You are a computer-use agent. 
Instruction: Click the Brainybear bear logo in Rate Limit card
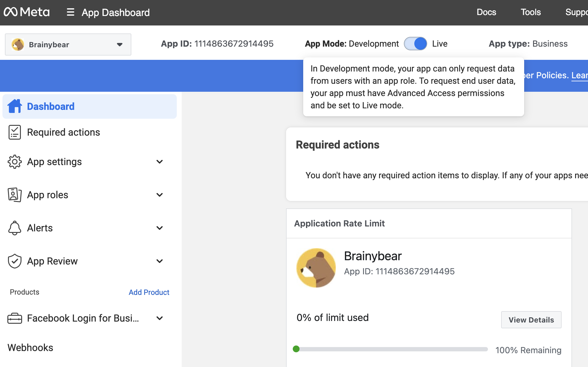click(x=316, y=268)
